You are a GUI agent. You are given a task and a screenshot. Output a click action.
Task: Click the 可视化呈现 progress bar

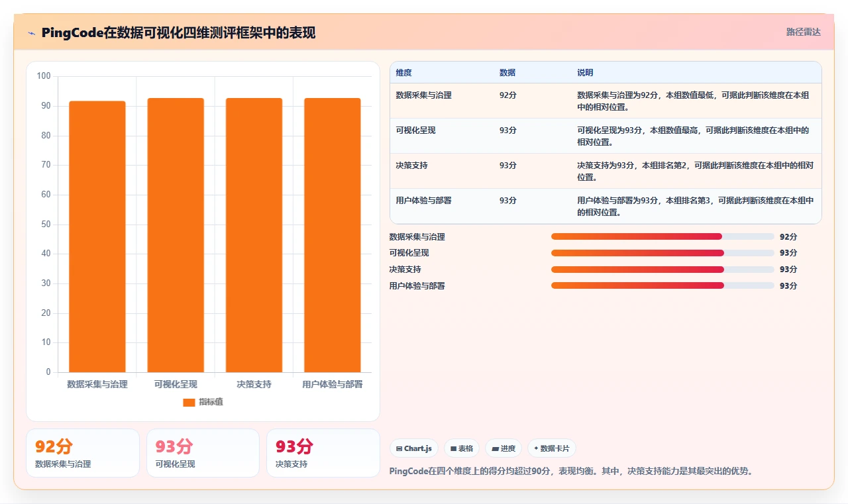tap(662, 253)
